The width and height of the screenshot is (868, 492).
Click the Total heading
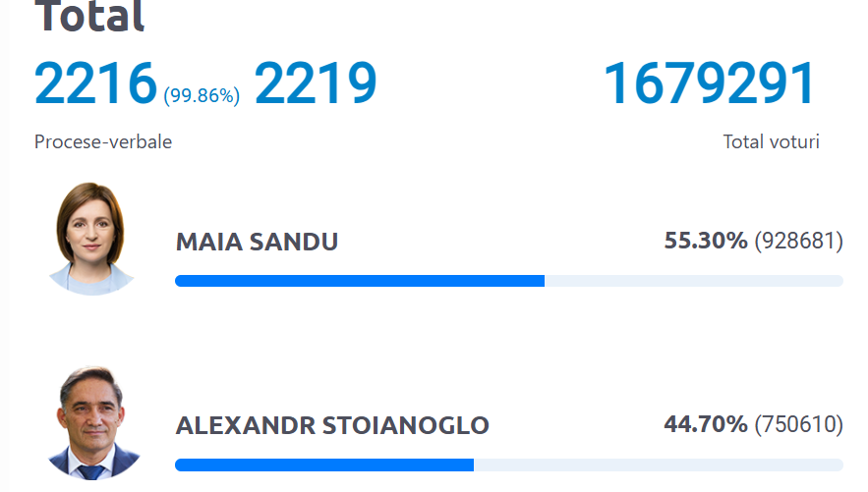point(89,16)
